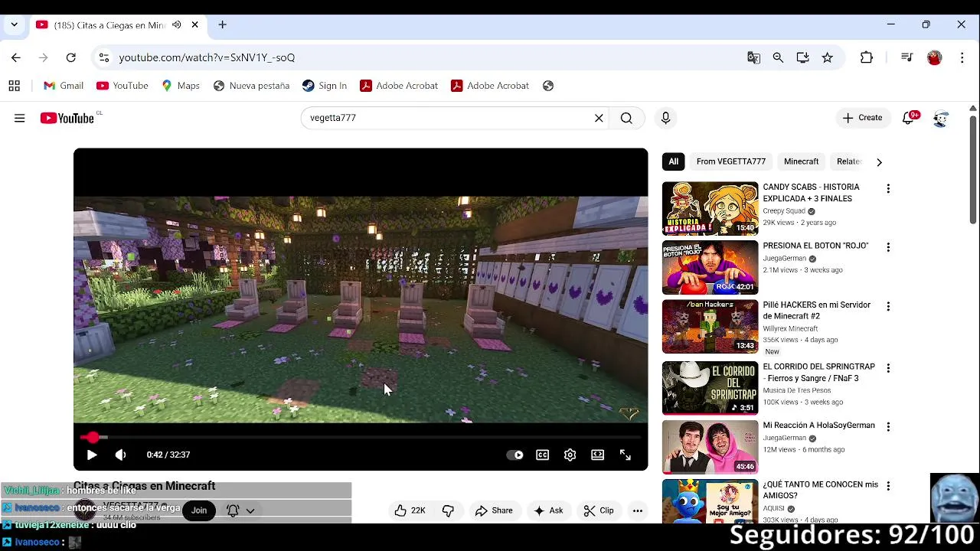Toggle the autoplay switch
Image resolution: width=980 pixels, height=551 pixels.
(515, 455)
